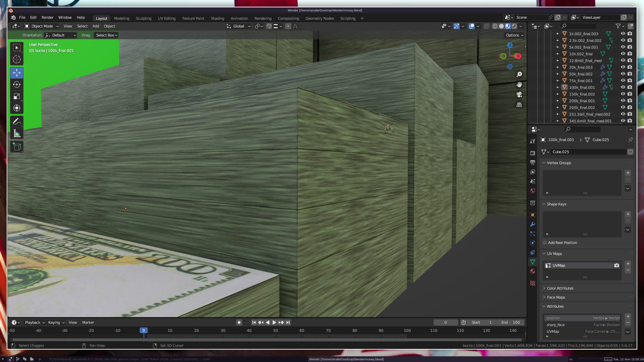Open the Material properties tab
This screenshot has width=644, height=362.
533,271
